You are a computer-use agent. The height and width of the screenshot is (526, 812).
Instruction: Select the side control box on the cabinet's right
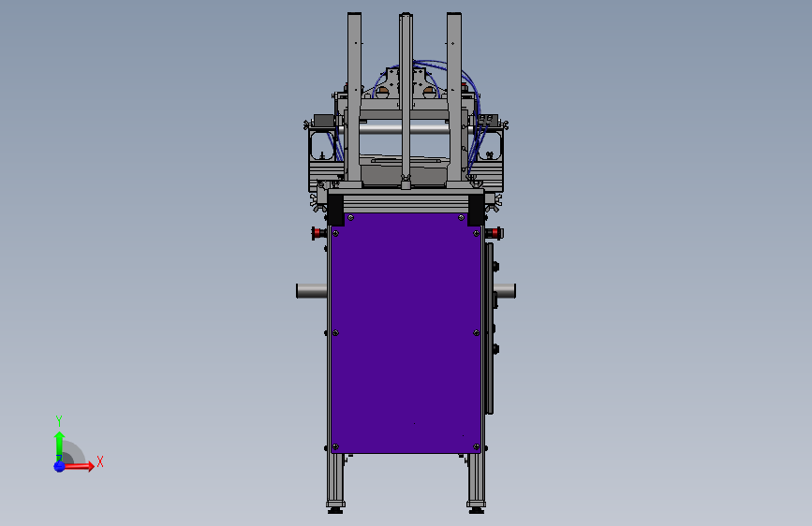pyautogui.click(x=490, y=329)
